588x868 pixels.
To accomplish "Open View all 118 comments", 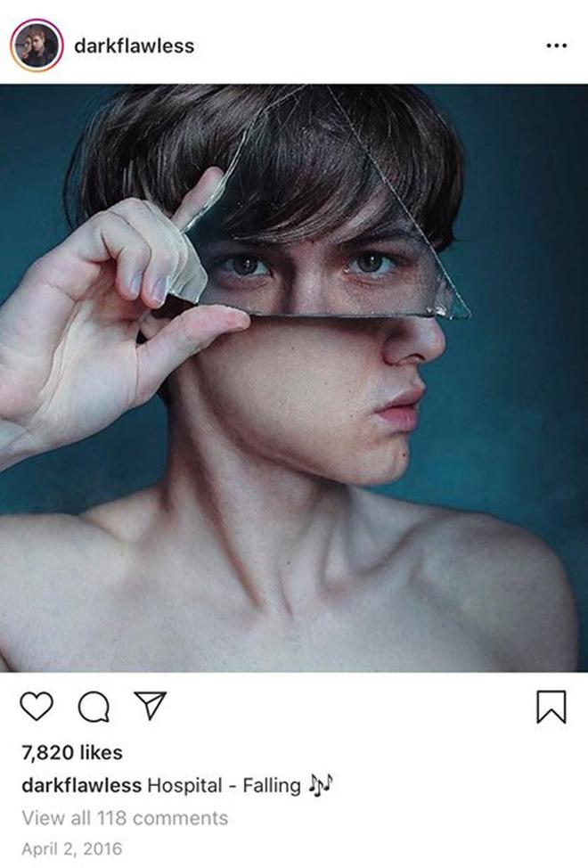I will pos(124,817).
